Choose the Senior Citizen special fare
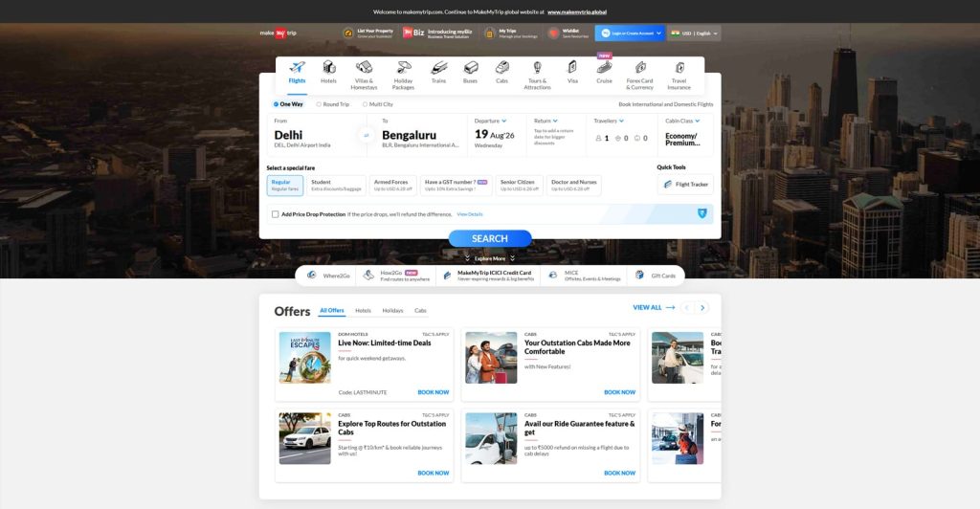 coord(520,186)
